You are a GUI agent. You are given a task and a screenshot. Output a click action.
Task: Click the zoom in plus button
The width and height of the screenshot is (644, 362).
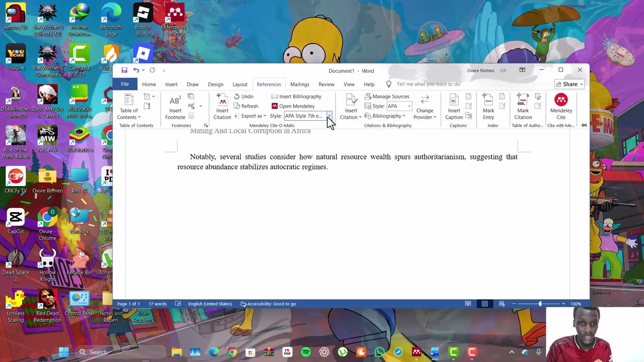(563, 304)
